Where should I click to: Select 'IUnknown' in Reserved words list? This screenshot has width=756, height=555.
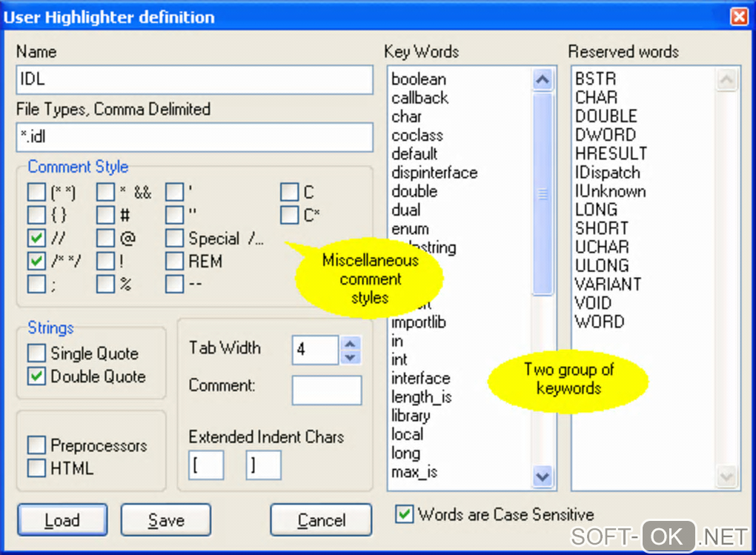pos(611,191)
